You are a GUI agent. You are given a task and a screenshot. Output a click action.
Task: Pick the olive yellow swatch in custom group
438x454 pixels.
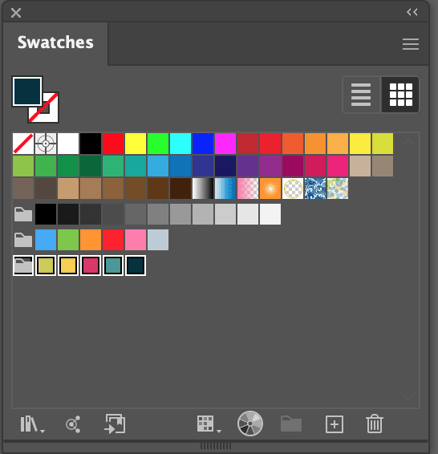click(46, 265)
